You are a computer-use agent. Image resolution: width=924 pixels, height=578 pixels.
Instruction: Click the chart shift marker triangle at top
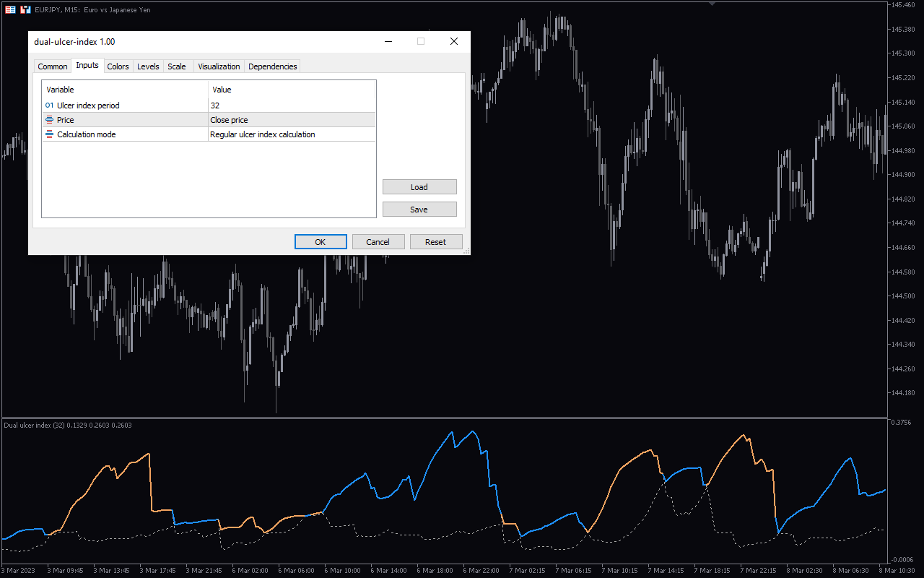point(712,4)
